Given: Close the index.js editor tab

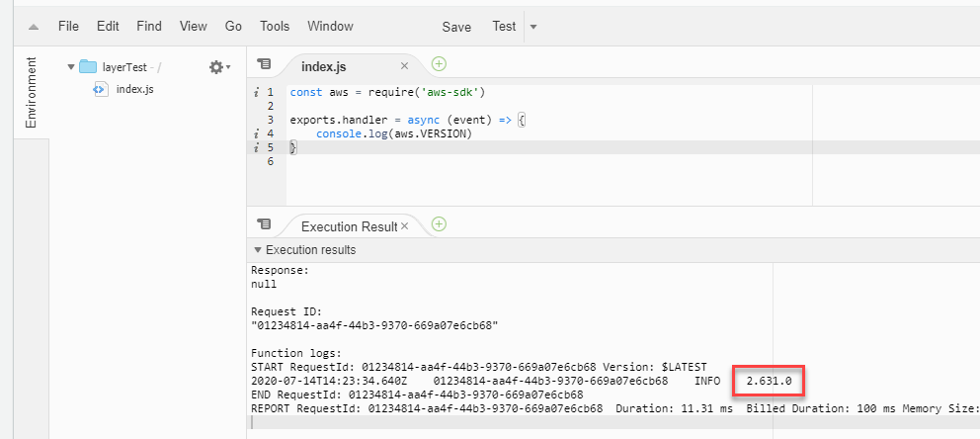Looking at the screenshot, I should coord(404,65).
